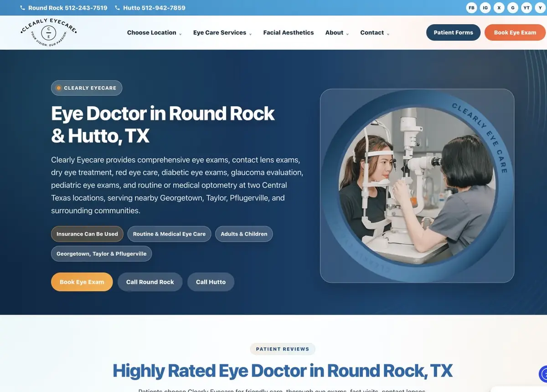Click the Routine & Medical Eye Care pill
This screenshot has height=392, width=547.
pyautogui.click(x=169, y=234)
